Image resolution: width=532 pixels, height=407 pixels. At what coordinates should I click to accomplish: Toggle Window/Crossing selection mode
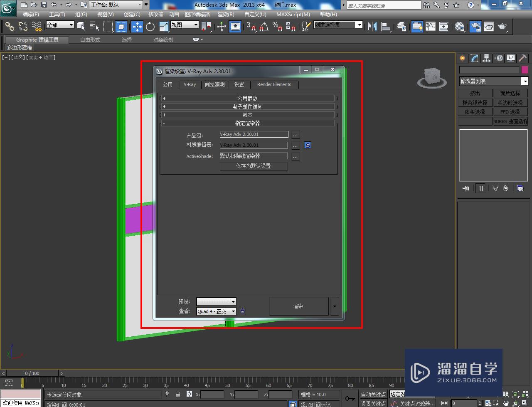(121, 26)
